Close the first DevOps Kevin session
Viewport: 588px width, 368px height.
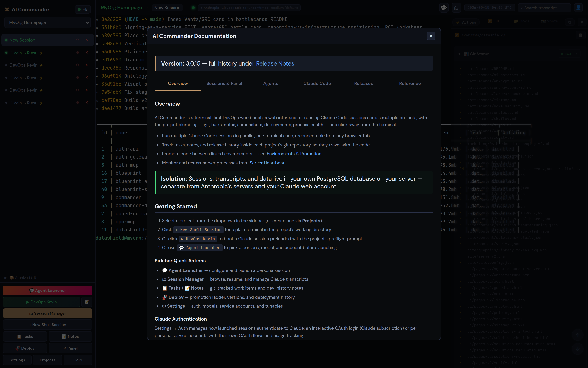click(x=87, y=53)
